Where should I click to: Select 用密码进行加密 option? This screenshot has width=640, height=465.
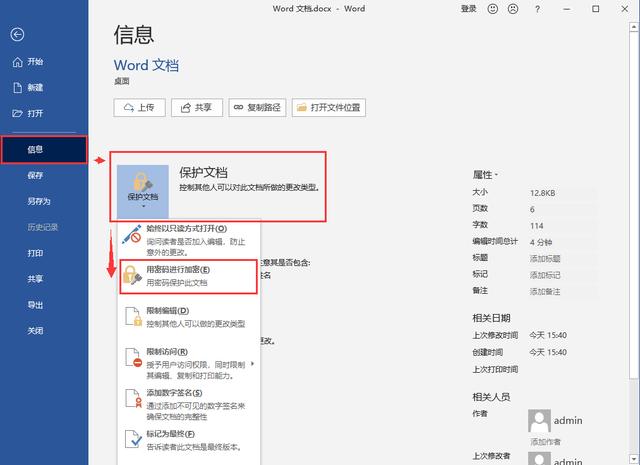(x=189, y=276)
